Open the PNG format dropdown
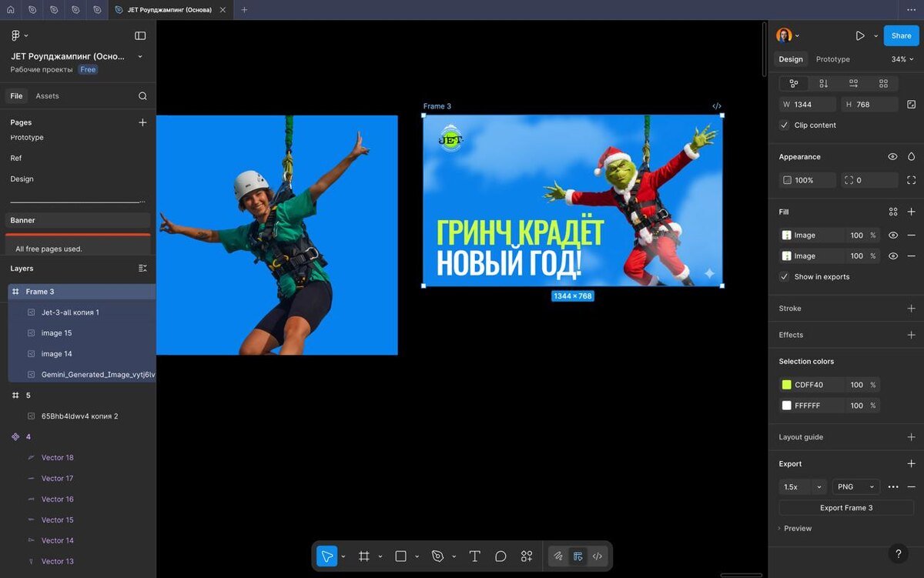 [x=856, y=486]
